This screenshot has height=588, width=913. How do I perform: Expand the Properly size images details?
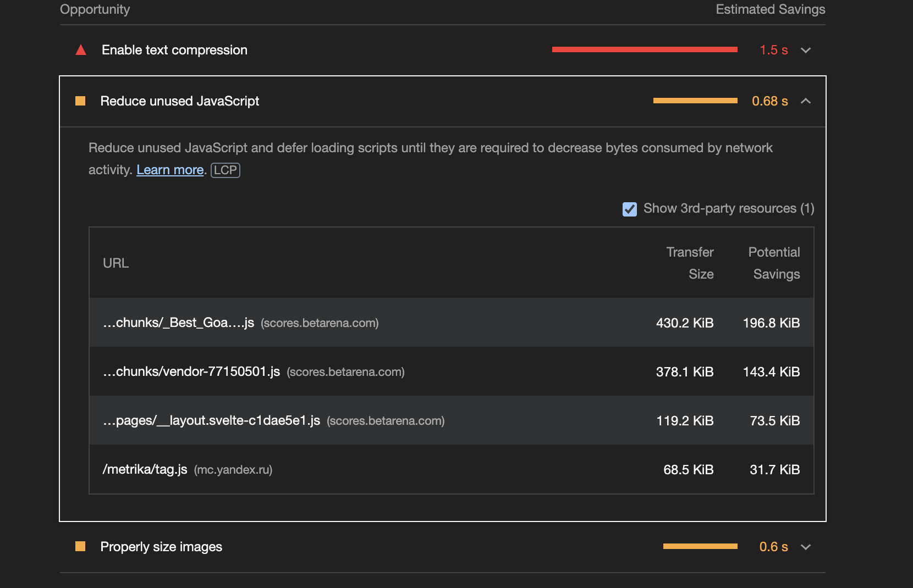[x=805, y=547]
